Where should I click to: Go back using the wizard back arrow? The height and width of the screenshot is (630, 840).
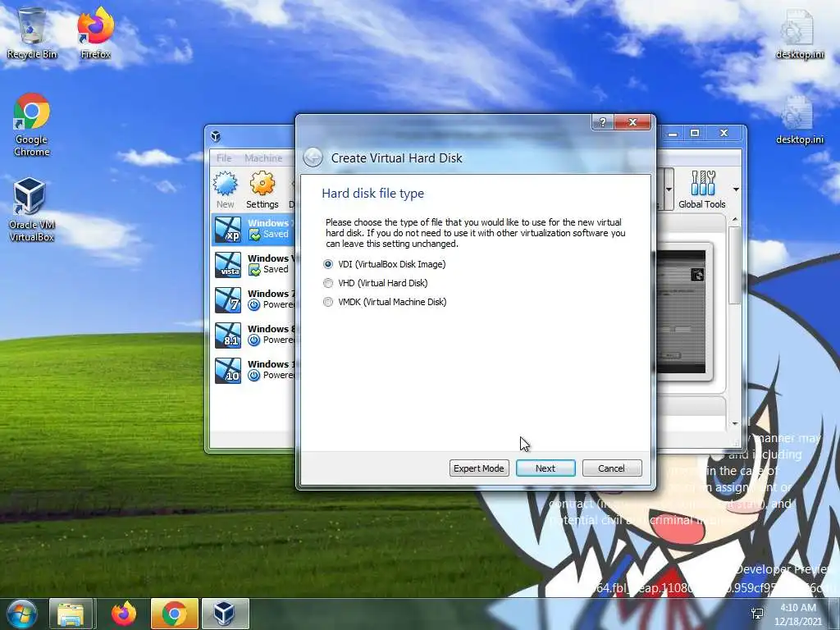click(x=313, y=157)
